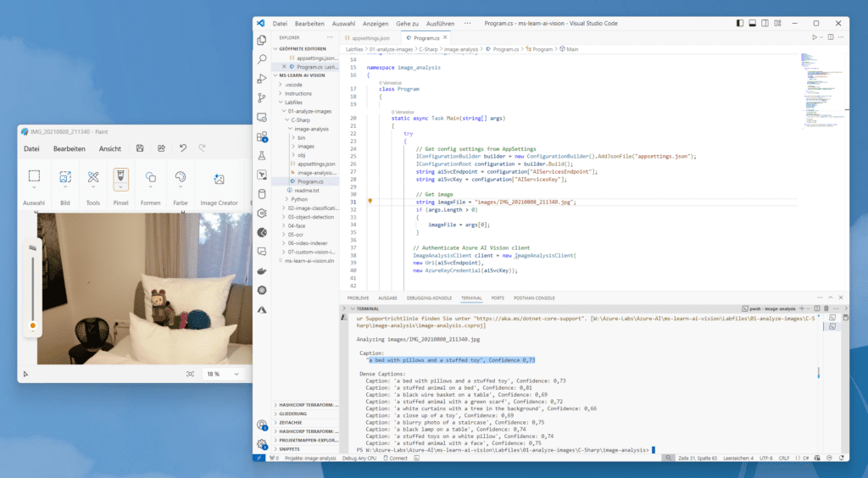
Task: Open the Testing flask icon in VS Code
Action: pyautogui.click(x=262, y=156)
